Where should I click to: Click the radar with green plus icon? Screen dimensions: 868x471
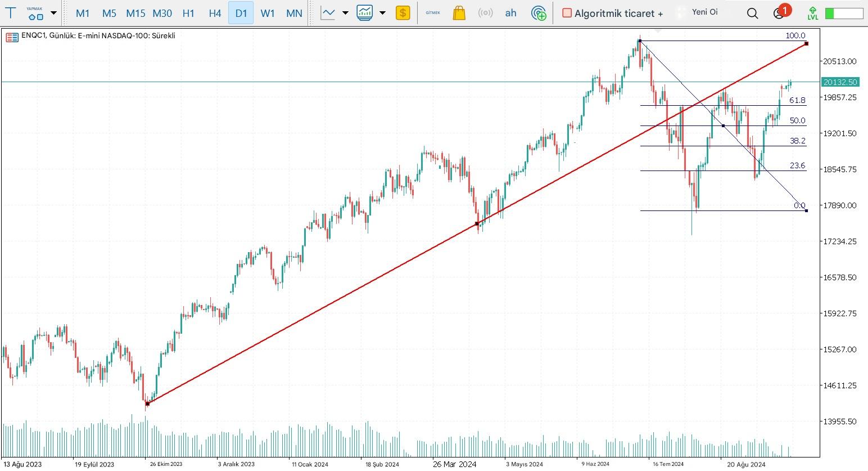click(x=539, y=13)
